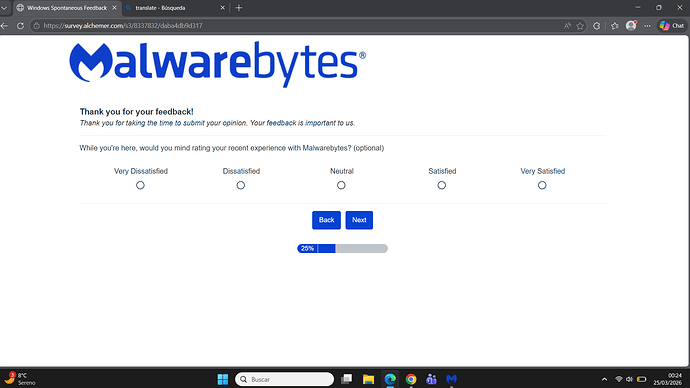Image resolution: width=690 pixels, height=388 pixels.
Task: Open Microsoft Edge from the taskbar
Action: 390,379
